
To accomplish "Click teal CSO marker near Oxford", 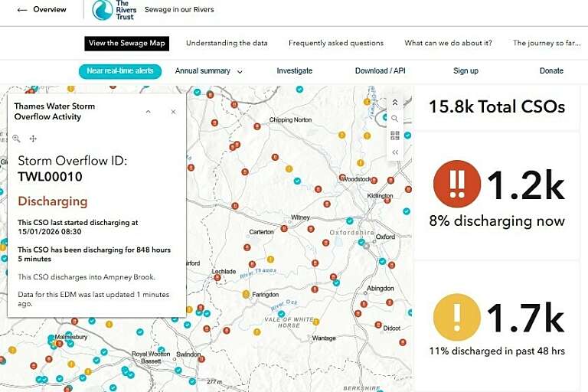I will (361, 243).
